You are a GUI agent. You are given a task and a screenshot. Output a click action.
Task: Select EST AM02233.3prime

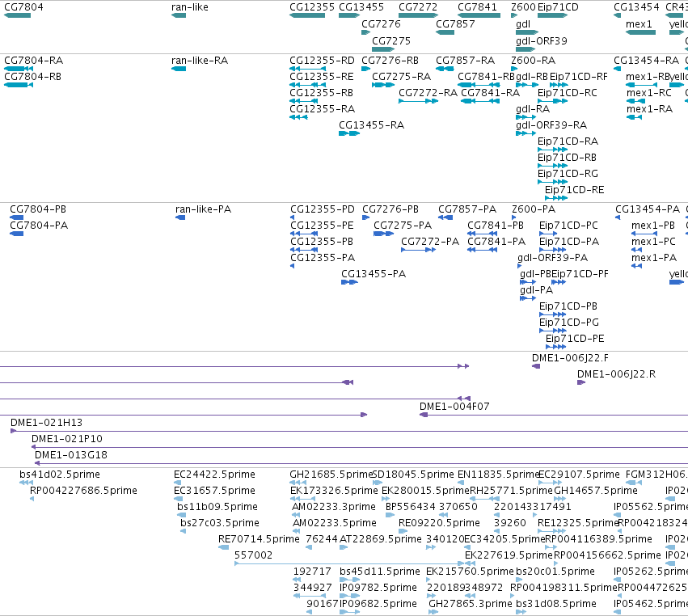pyautogui.click(x=334, y=507)
